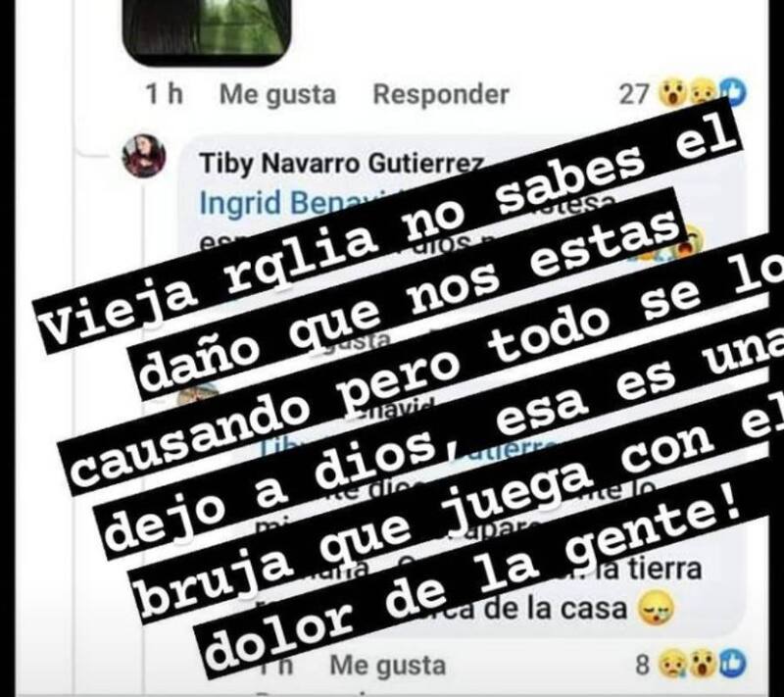Viewport: 784px width, 697px height.
Task: Click the sad emoji beside 8 reactions
Action: click(673, 665)
